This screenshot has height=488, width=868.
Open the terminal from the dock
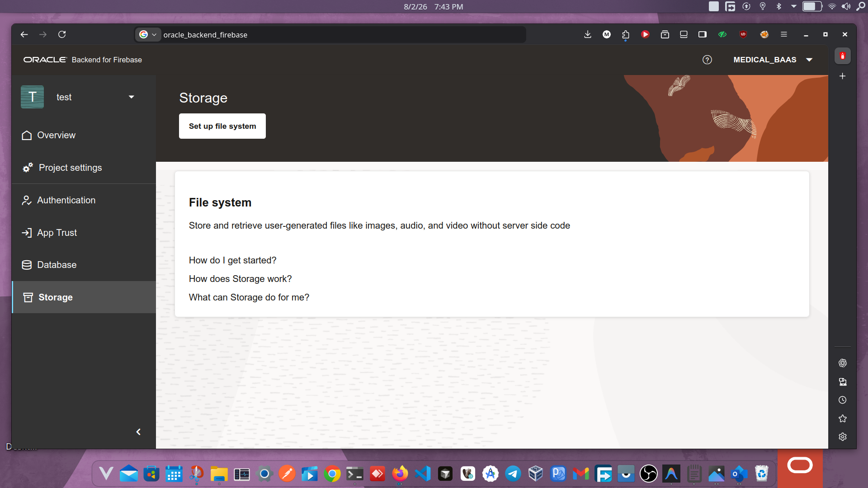(355, 474)
